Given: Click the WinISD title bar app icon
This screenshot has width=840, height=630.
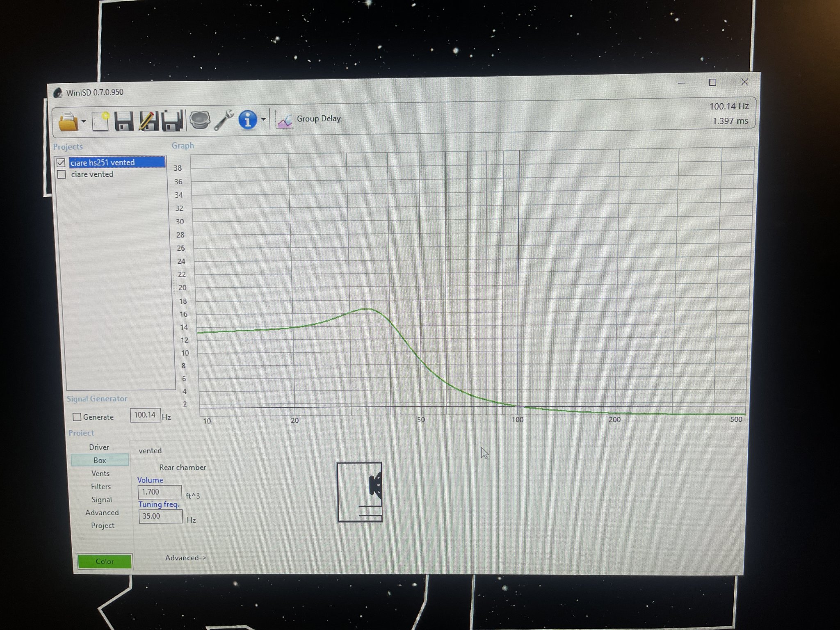Looking at the screenshot, I should 58,93.
